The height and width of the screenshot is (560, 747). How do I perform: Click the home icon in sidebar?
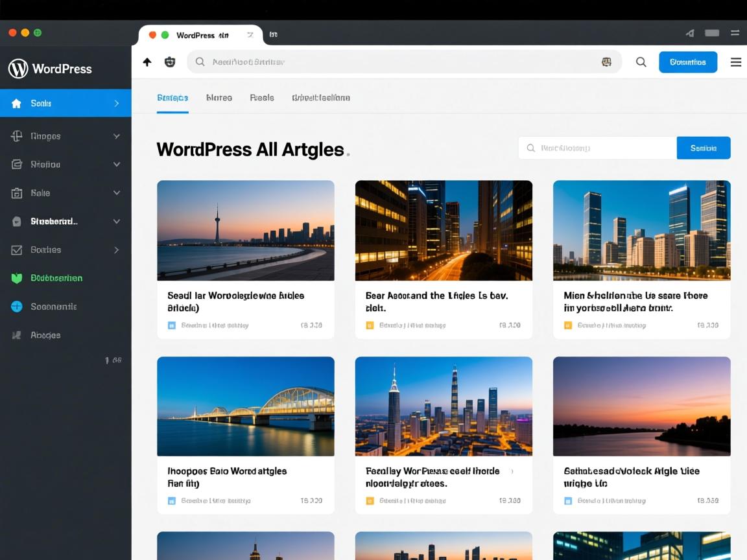pyautogui.click(x=17, y=104)
